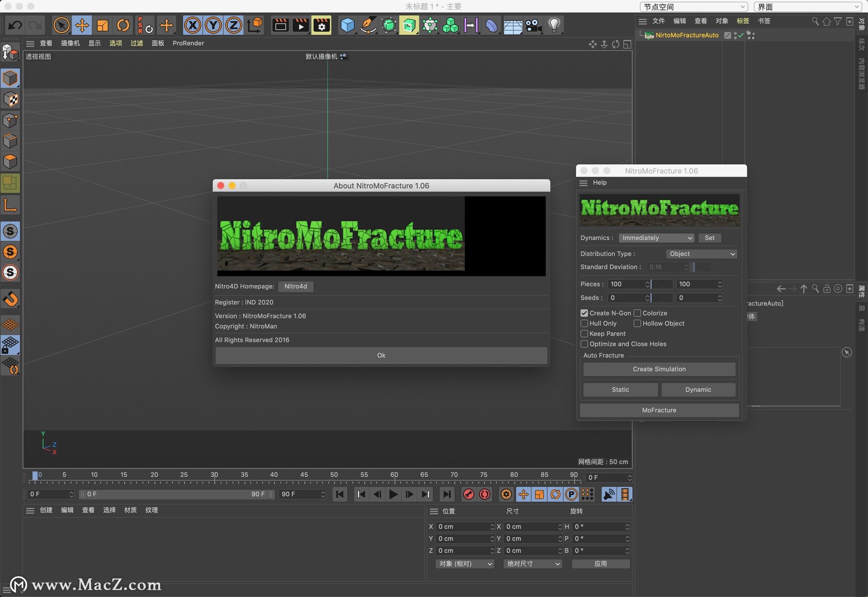Open the Distribution Type Object dropdown
This screenshot has height=597, width=868.
point(702,254)
